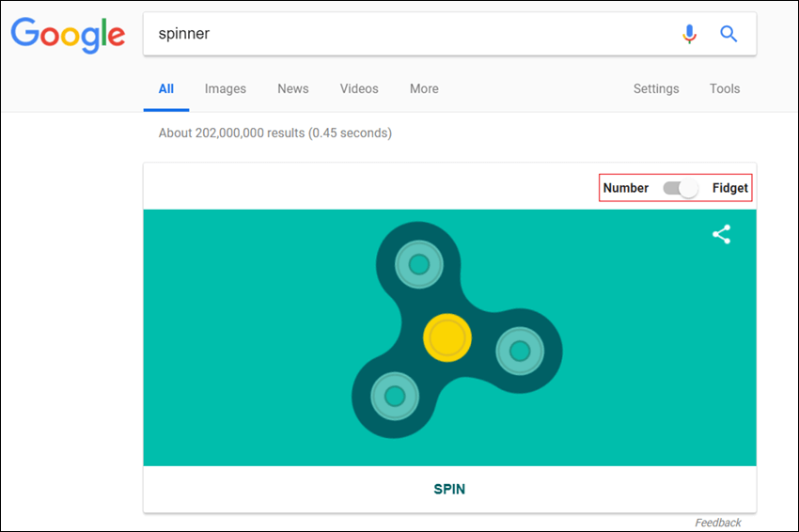Click the Google logo

pos(68,35)
